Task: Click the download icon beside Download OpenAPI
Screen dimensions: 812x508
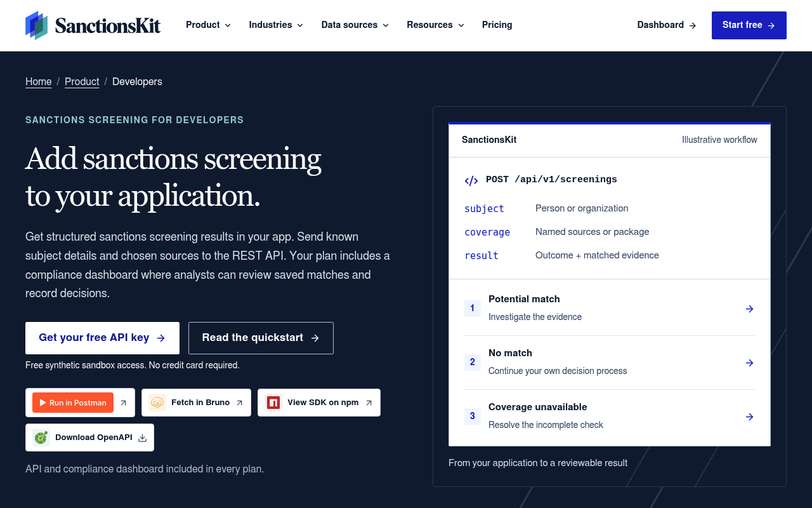Action: (142, 438)
